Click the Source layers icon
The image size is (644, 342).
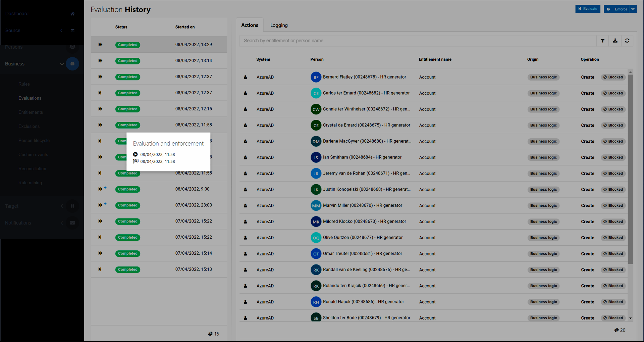(x=72, y=30)
